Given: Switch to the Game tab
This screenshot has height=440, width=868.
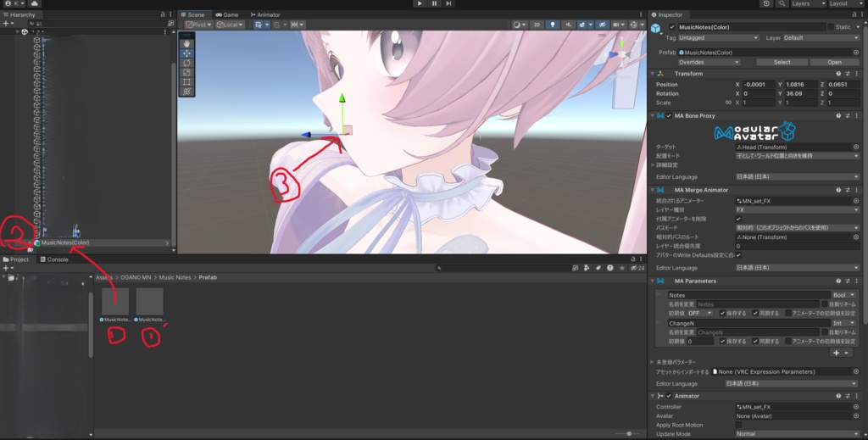Looking at the screenshot, I should [x=227, y=14].
